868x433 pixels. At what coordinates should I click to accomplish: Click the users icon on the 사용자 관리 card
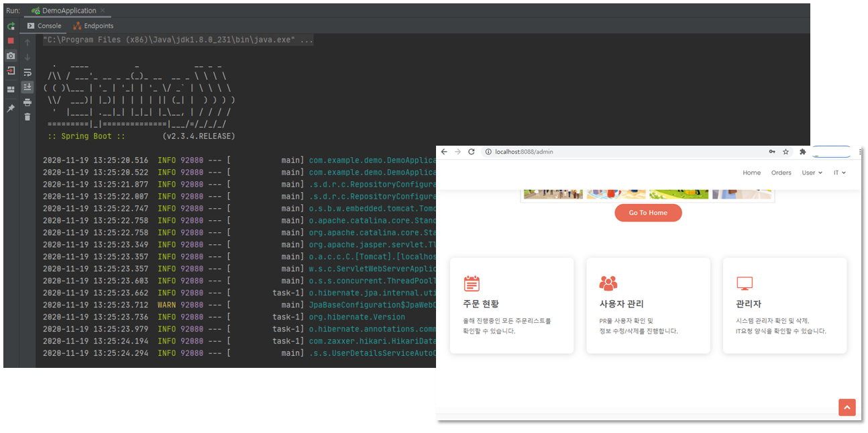click(608, 283)
